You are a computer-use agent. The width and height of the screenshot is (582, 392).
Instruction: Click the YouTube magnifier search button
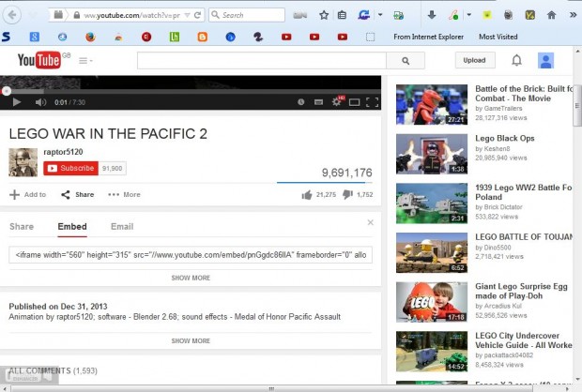(406, 60)
